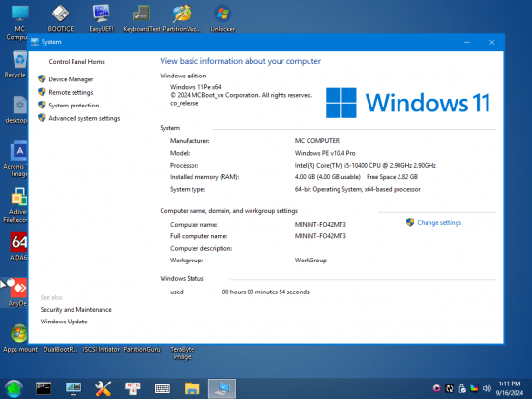Close the System window
The image size is (532, 399).
pyautogui.click(x=491, y=42)
